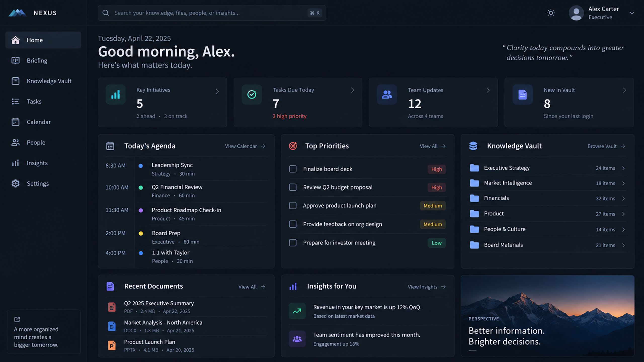644x362 pixels.
Task: Open the Executive Strategy folder chevron
Action: coord(623,168)
